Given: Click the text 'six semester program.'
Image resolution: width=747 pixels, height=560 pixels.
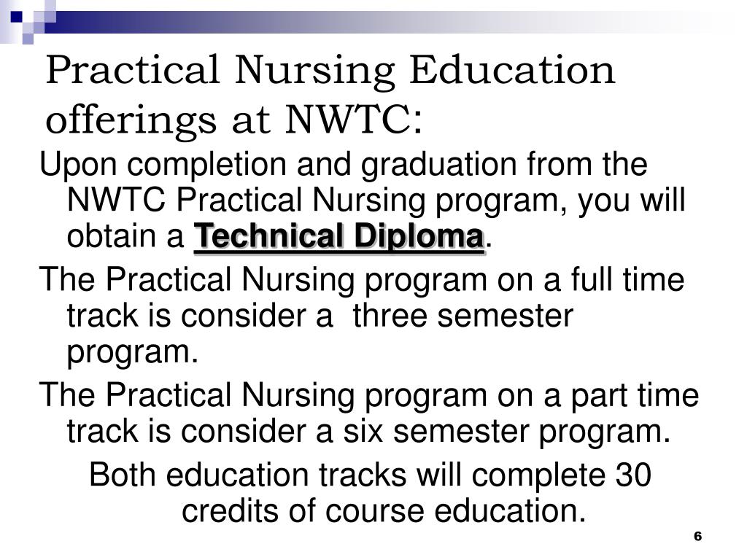Looking at the screenshot, I should point(507,432).
